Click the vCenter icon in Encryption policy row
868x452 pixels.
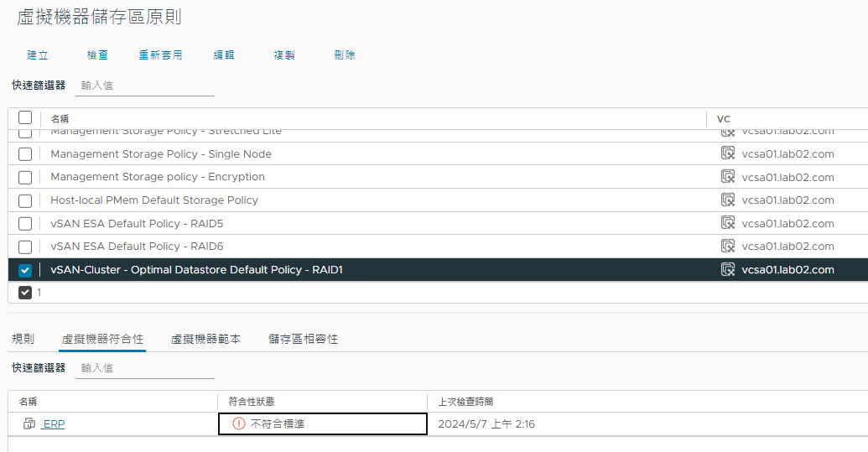click(728, 176)
